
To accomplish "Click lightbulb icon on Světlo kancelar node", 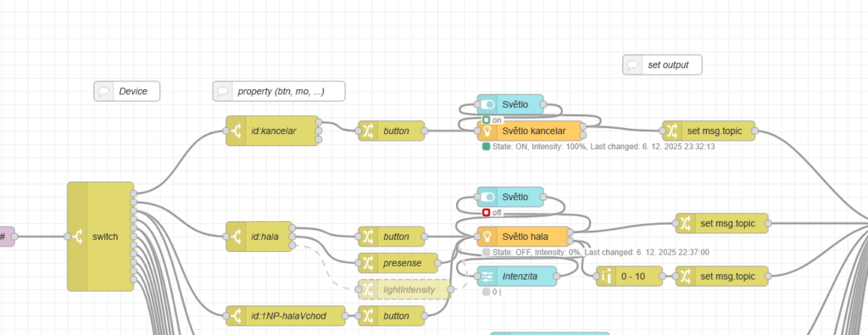I will [x=487, y=131].
